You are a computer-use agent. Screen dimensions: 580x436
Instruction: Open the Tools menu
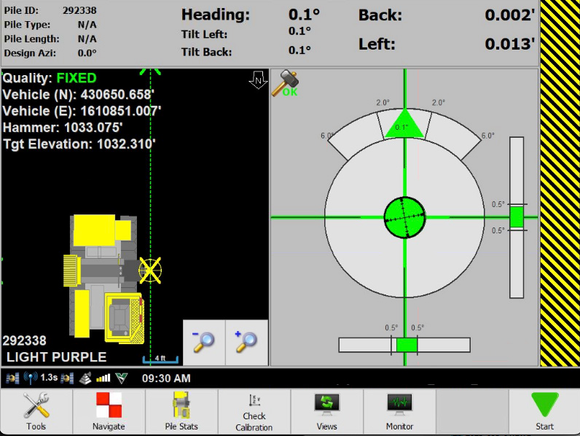[36, 411]
